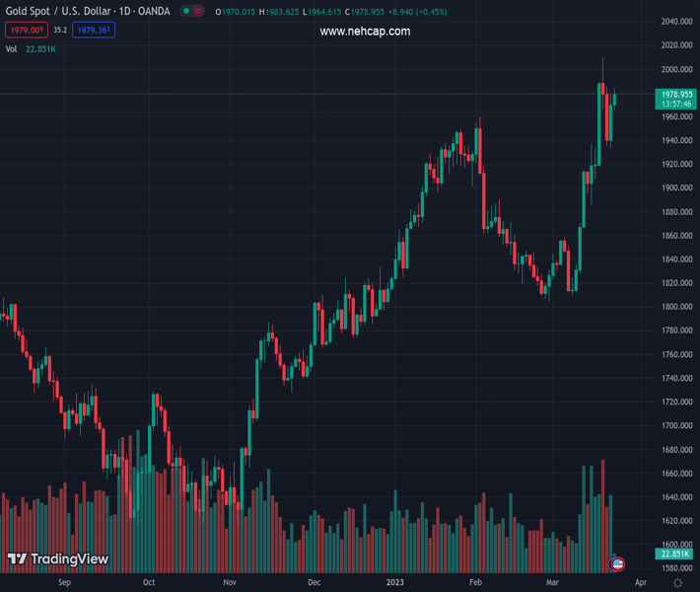Click the Mar label on time axis

(x=553, y=583)
